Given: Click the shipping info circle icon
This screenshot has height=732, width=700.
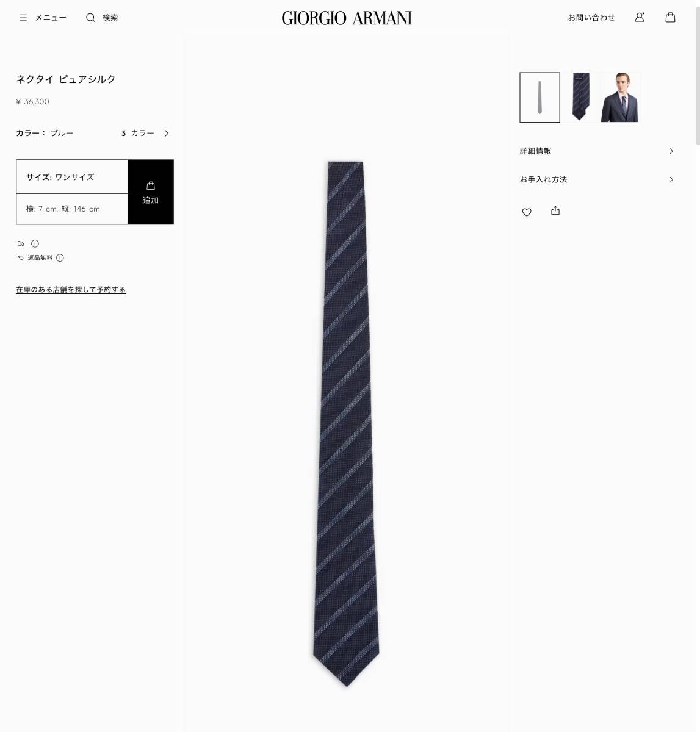Looking at the screenshot, I should [x=35, y=243].
